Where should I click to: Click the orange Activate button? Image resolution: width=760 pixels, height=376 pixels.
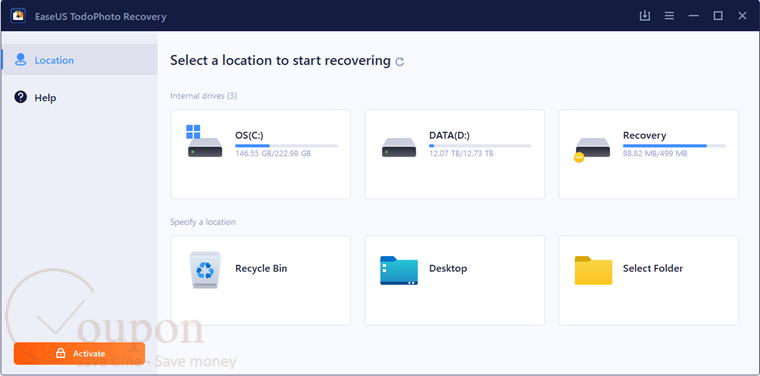click(x=79, y=353)
